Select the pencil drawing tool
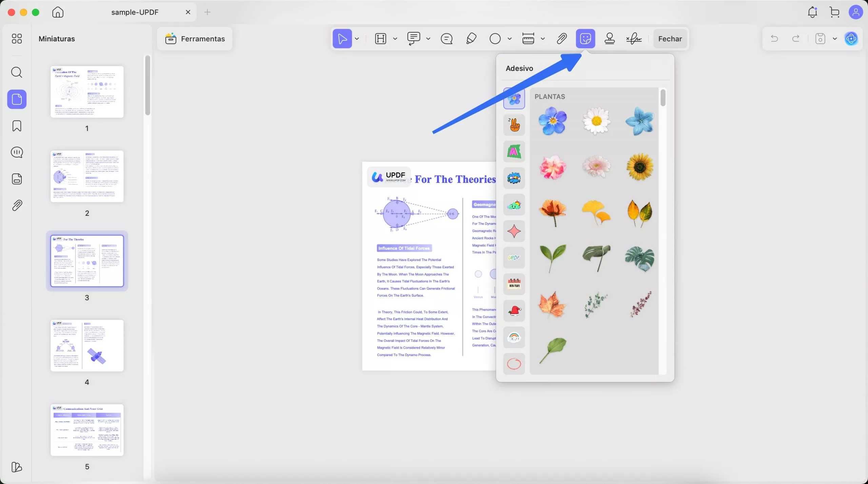 tap(471, 39)
